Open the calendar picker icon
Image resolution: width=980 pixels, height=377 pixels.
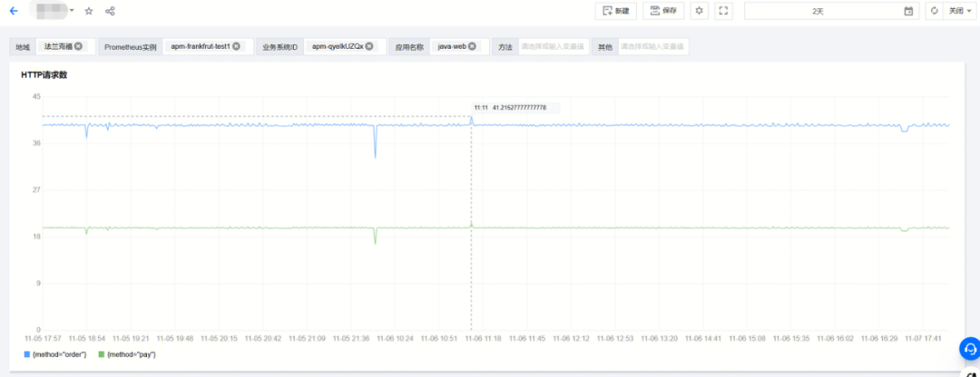908,11
